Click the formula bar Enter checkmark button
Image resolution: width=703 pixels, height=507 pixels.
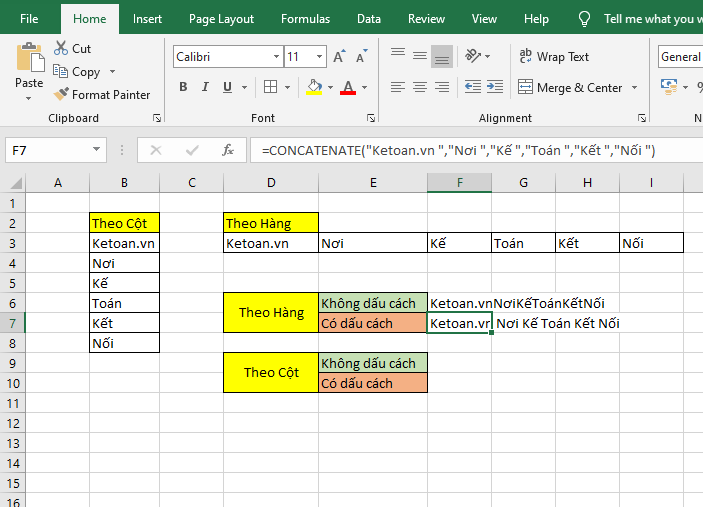tap(192, 151)
